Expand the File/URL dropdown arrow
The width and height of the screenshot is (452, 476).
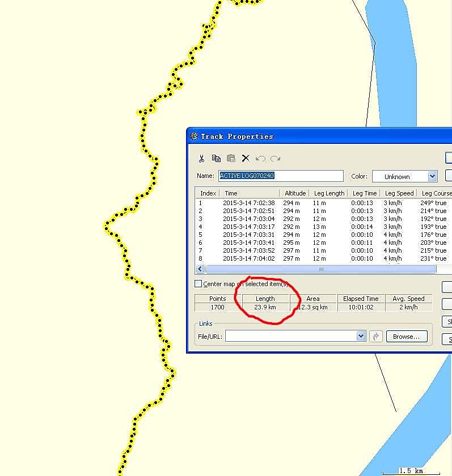tap(361, 337)
